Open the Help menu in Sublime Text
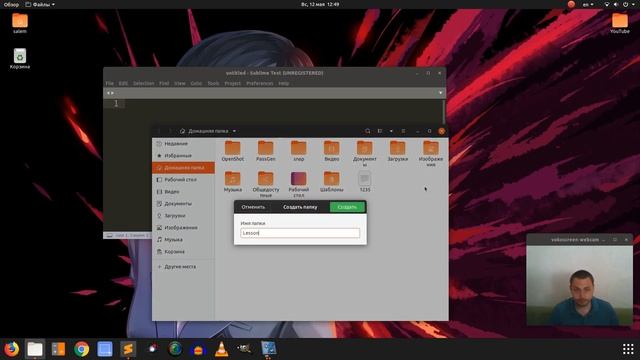This screenshot has height=360, width=640. (284, 83)
